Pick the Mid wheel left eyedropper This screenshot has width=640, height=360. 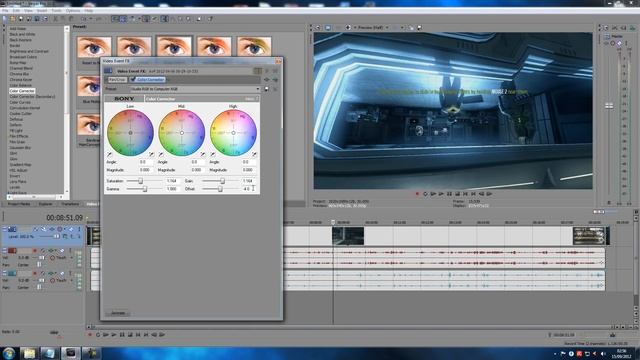[x=161, y=155]
